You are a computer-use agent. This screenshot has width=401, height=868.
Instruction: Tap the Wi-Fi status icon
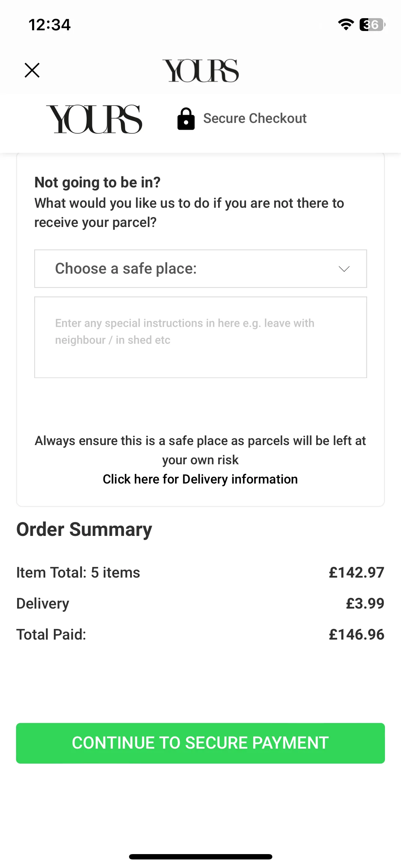[x=346, y=25]
